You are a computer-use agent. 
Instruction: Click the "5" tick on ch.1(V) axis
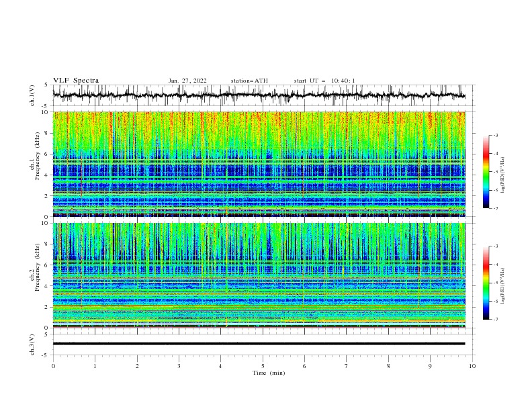(46, 85)
